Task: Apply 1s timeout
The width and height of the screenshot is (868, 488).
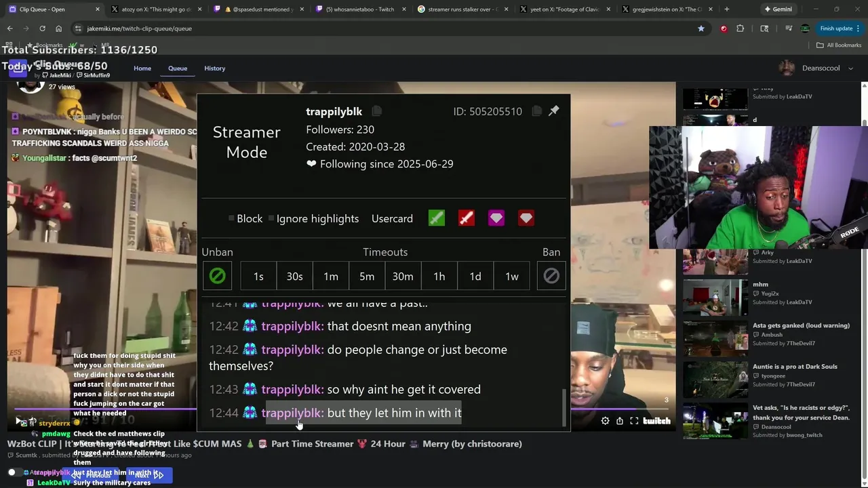Action: coord(258,276)
